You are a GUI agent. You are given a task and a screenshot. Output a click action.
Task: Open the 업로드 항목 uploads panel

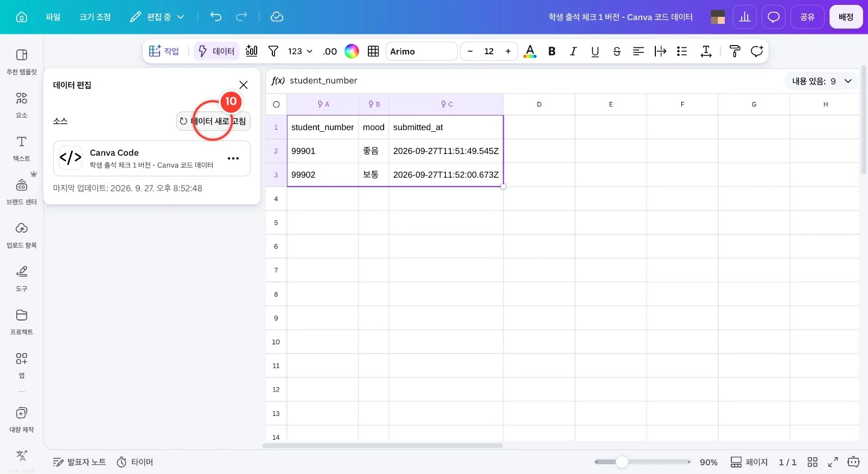pos(22,235)
